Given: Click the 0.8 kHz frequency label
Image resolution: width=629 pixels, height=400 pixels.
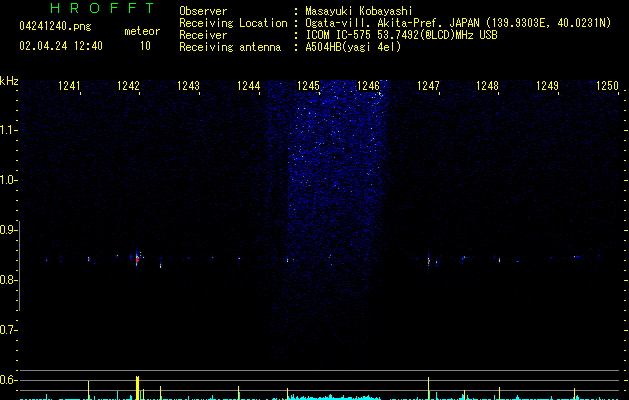Looking at the screenshot, I should click(8, 280).
